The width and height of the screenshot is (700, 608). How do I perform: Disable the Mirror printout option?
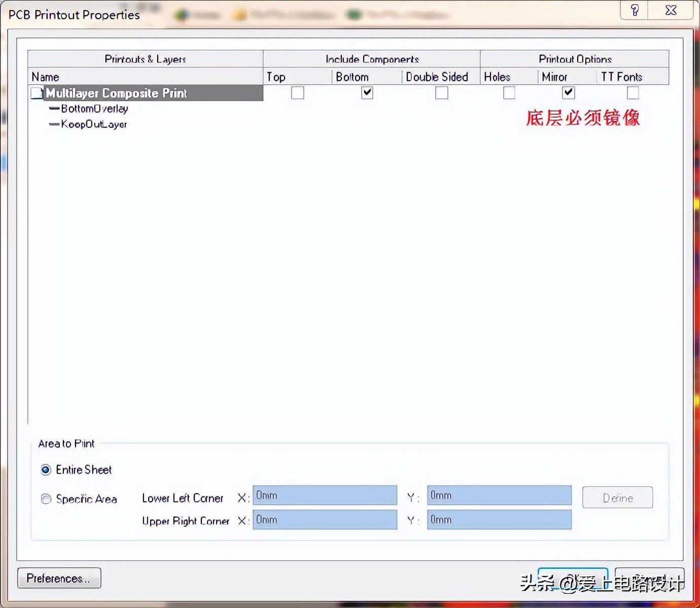pyautogui.click(x=568, y=93)
